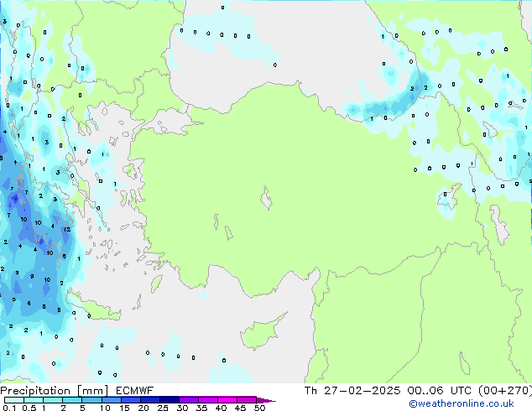Click the 40–45 mm magenta legend swatch

pyautogui.click(x=227, y=400)
